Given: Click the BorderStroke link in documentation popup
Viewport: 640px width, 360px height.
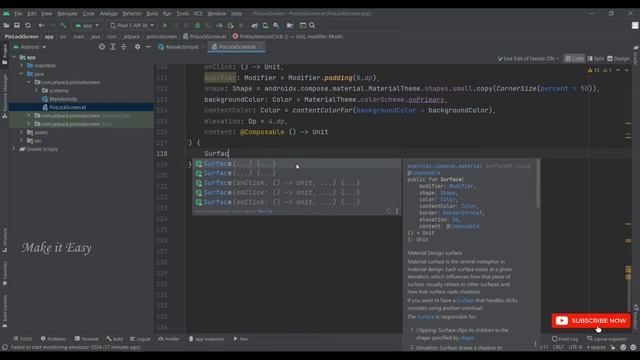Looking at the screenshot, I should [x=461, y=213].
